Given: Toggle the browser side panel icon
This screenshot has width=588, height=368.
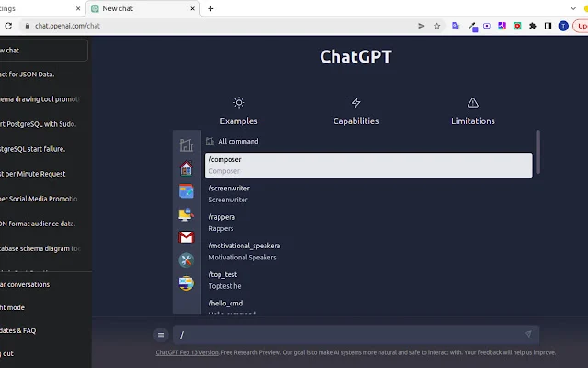Looking at the screenshot, I should [x=548, y=26].
